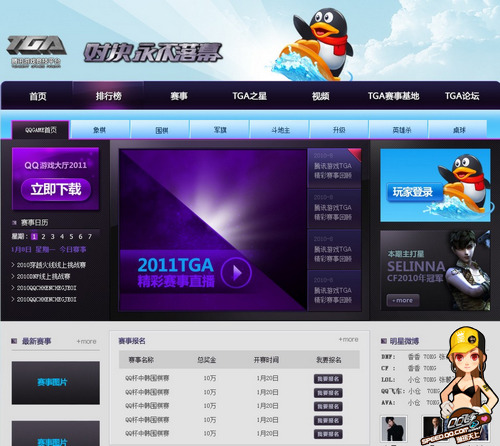Click the QQ penguin surfing mascot in banner
Screen dimensions: 500x446
coord(313,44)
